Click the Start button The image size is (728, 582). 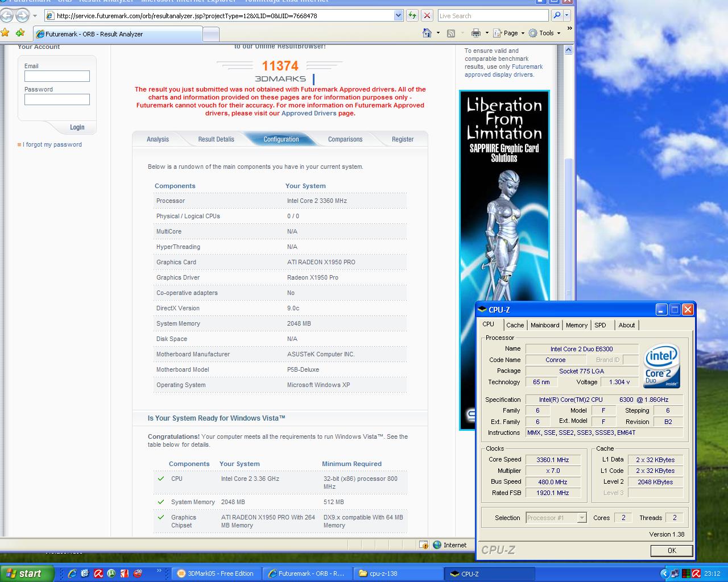[27, 573]
